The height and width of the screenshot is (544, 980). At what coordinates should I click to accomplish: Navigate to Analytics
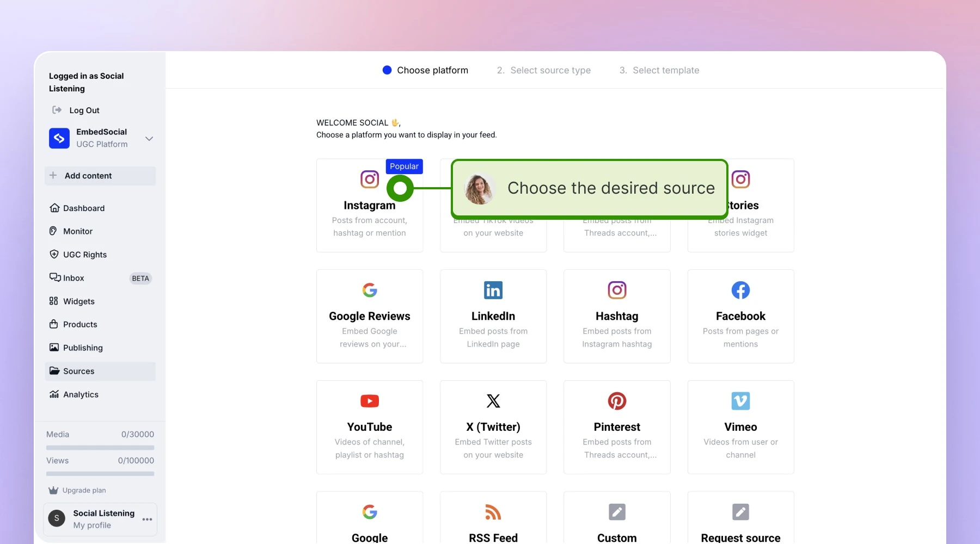coord(100,394)
